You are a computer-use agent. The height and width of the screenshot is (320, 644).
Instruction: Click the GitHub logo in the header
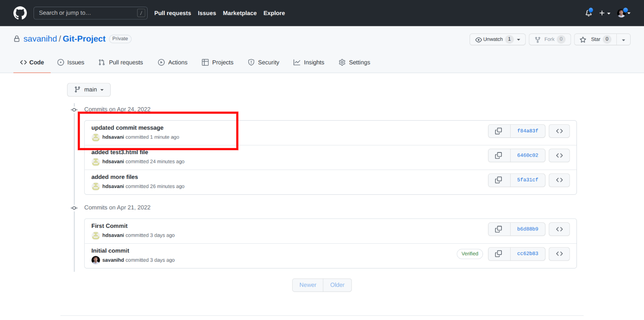point(20,13)
